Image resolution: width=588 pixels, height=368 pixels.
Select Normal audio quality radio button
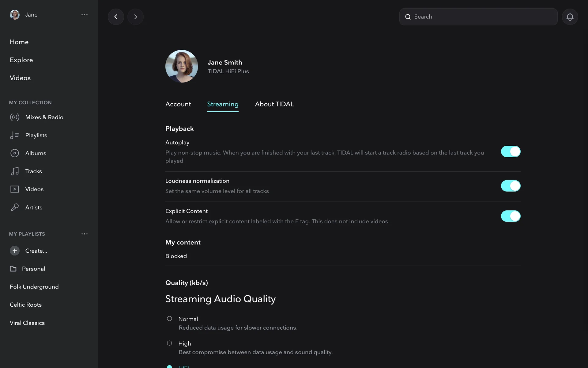tap(169, 319)
